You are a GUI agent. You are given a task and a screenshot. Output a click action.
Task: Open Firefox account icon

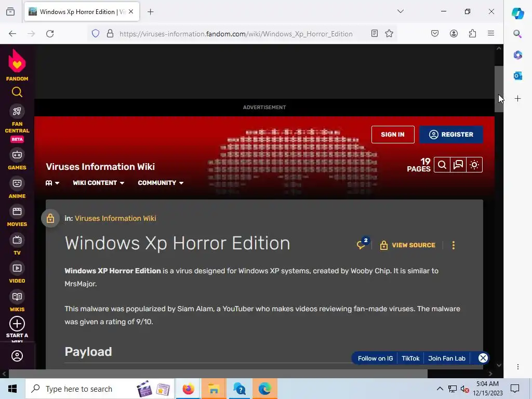click(x=454, y=33)
